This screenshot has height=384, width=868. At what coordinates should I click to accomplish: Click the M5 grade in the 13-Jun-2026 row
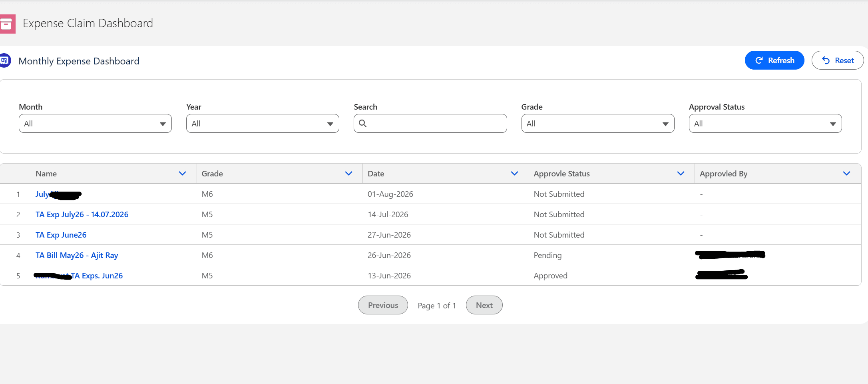[207, 276]
